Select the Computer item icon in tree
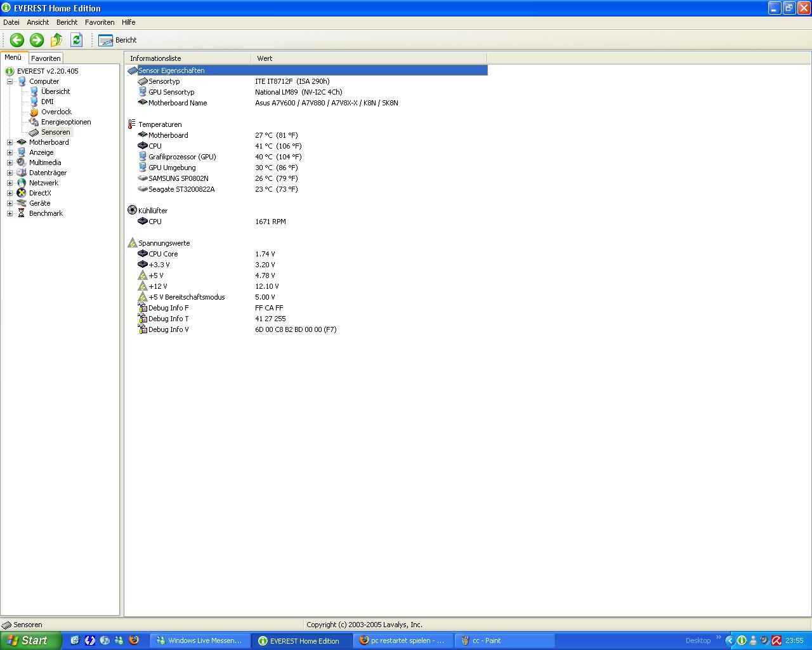The height and width of the screenshot is (650, 812). point(22,81)
